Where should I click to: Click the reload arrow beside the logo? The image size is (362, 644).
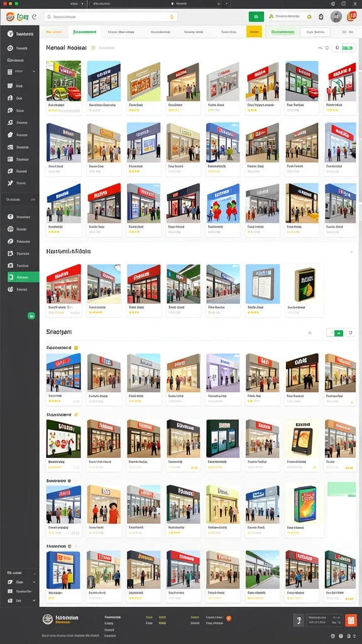click(34, 17)
